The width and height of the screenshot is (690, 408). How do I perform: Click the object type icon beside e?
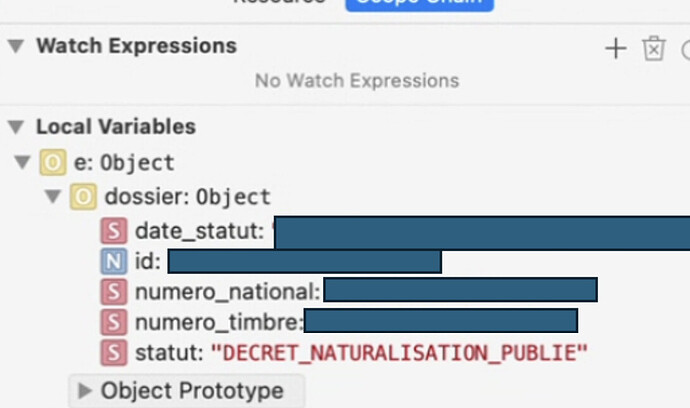point(53,162)
